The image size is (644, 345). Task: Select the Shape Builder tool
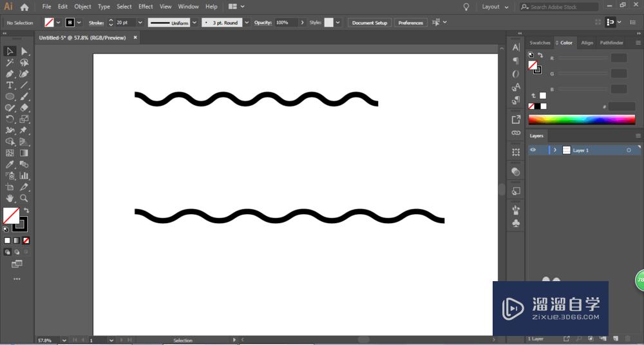pyautogui.click(x=10, y=142)
